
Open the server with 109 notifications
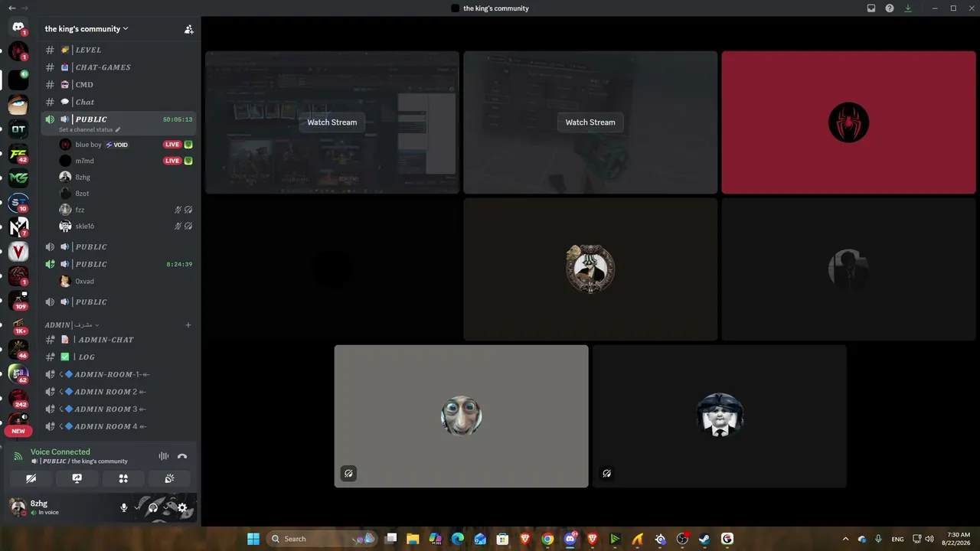coord(18,301)
